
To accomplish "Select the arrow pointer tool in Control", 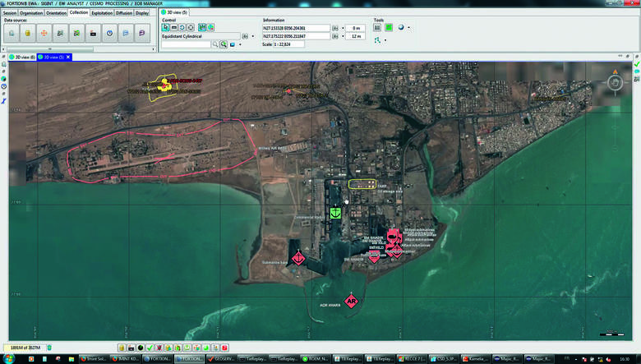I will [x=165, y=28].
